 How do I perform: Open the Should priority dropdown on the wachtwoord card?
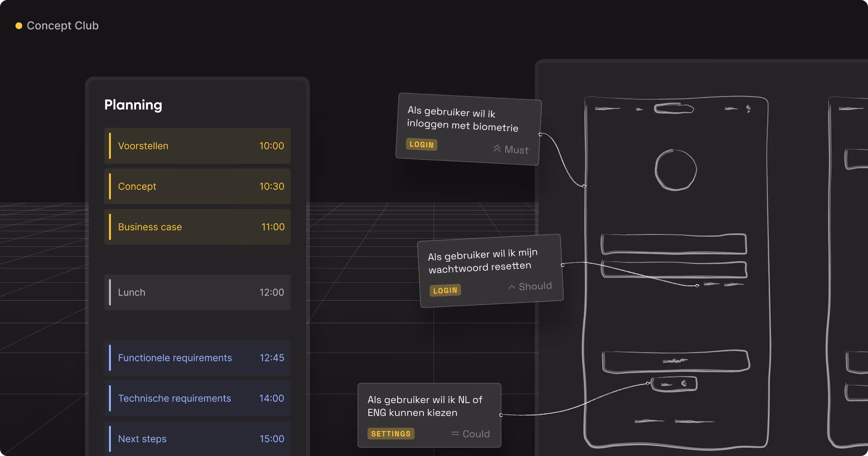click(530, 285)
